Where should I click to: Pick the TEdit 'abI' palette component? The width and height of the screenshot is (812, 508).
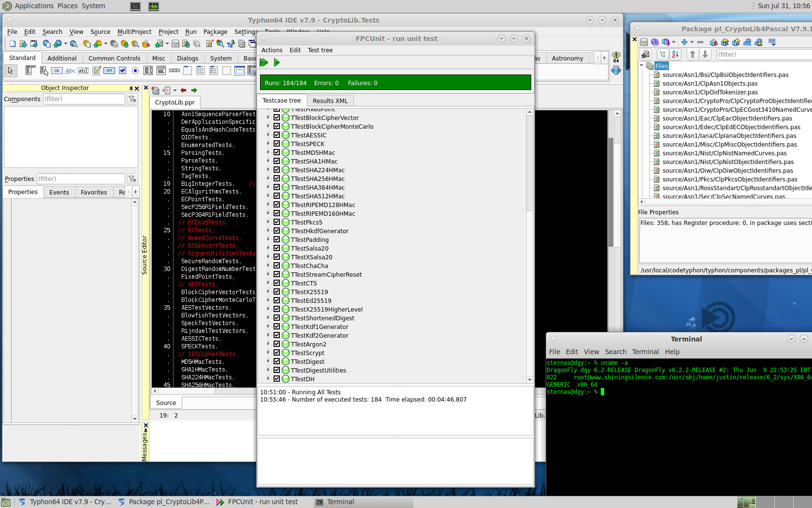(83, 71)
